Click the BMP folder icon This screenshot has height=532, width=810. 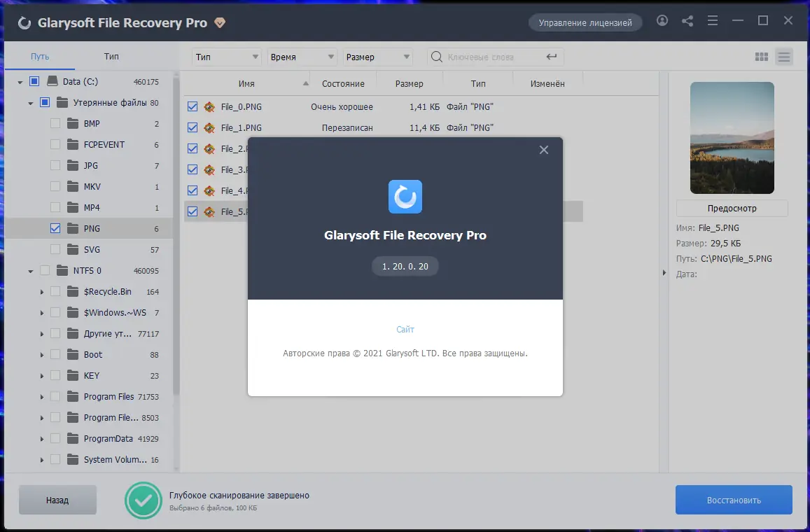pos(73,123)
